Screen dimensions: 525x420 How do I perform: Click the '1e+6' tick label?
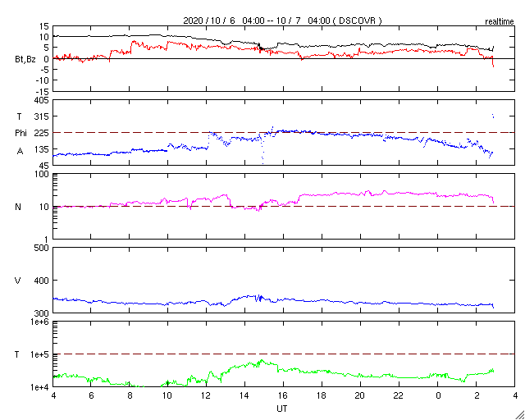point(39,322)
